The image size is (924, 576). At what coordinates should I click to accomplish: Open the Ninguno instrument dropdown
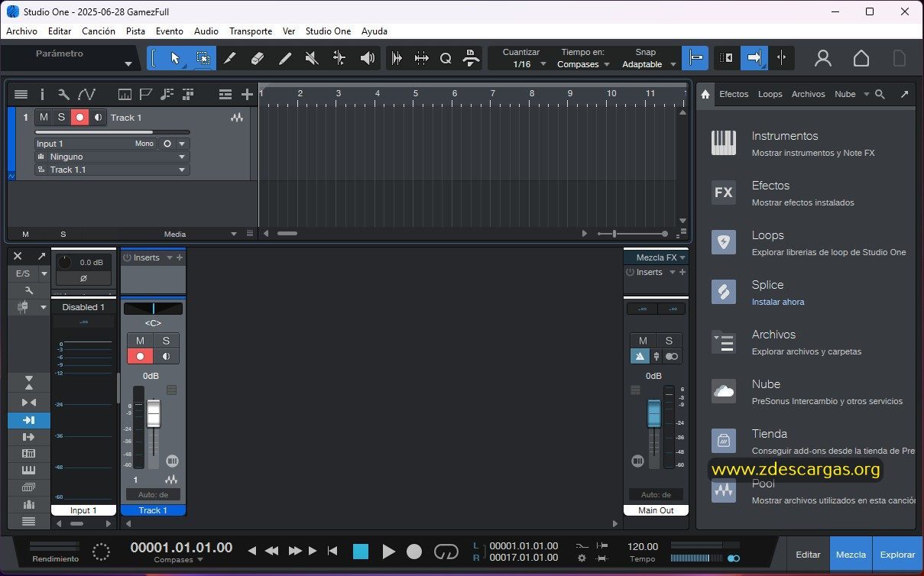coord(112,157)
